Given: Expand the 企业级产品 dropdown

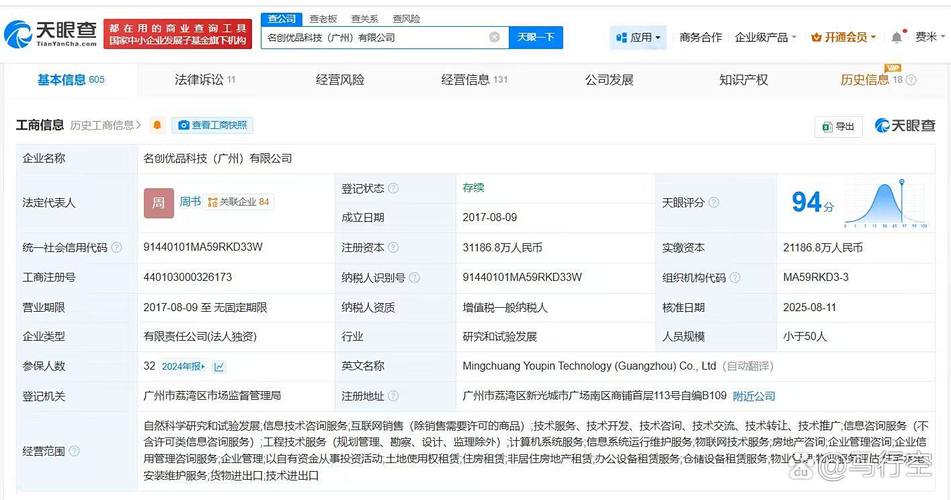Looking at the screenshot, I should (x=765, y=38).
